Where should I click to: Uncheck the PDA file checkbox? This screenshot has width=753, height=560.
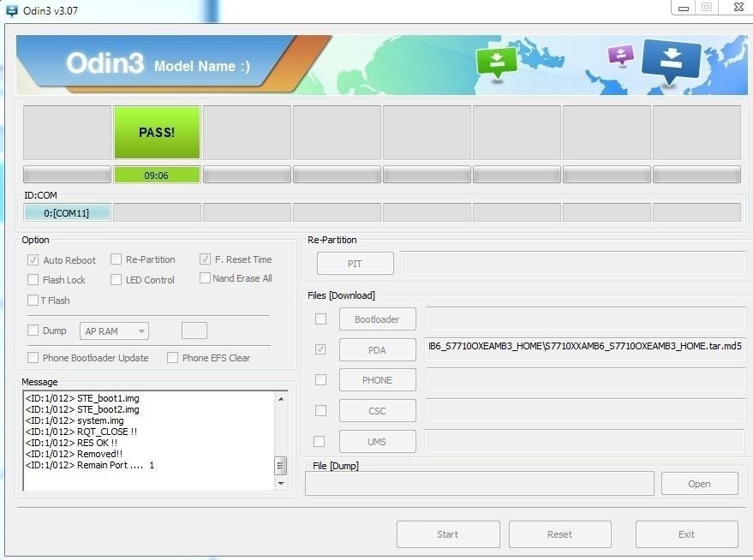coord(320,349)
